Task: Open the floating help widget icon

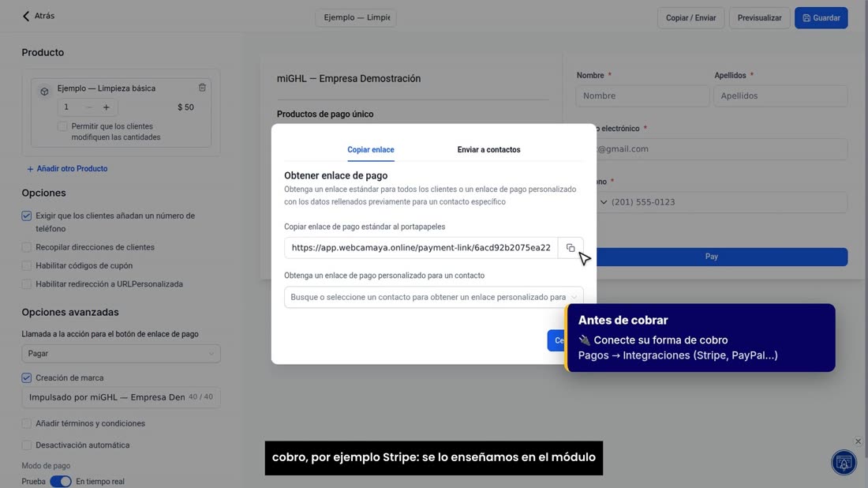Action: 844,462
